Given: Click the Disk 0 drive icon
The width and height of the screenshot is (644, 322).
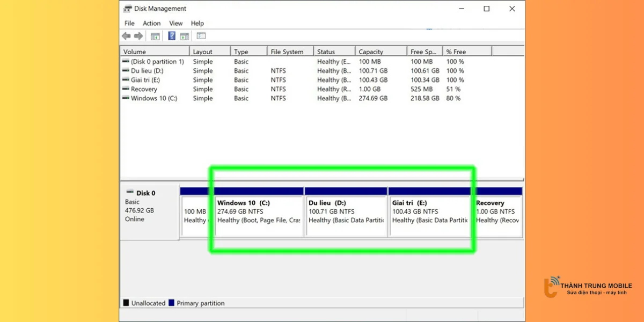Looking at the screenshot, I should pos(130,192).
